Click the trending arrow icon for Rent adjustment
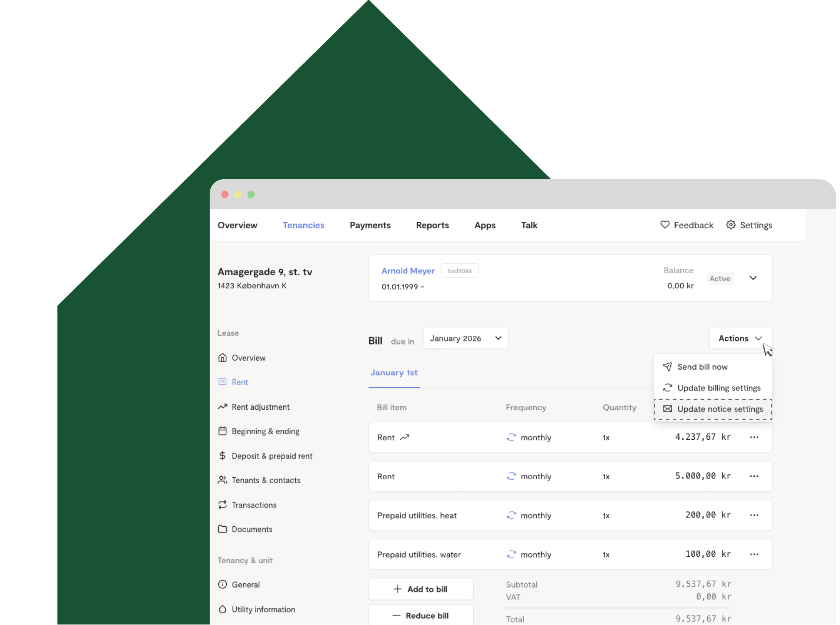 [222, 407]
